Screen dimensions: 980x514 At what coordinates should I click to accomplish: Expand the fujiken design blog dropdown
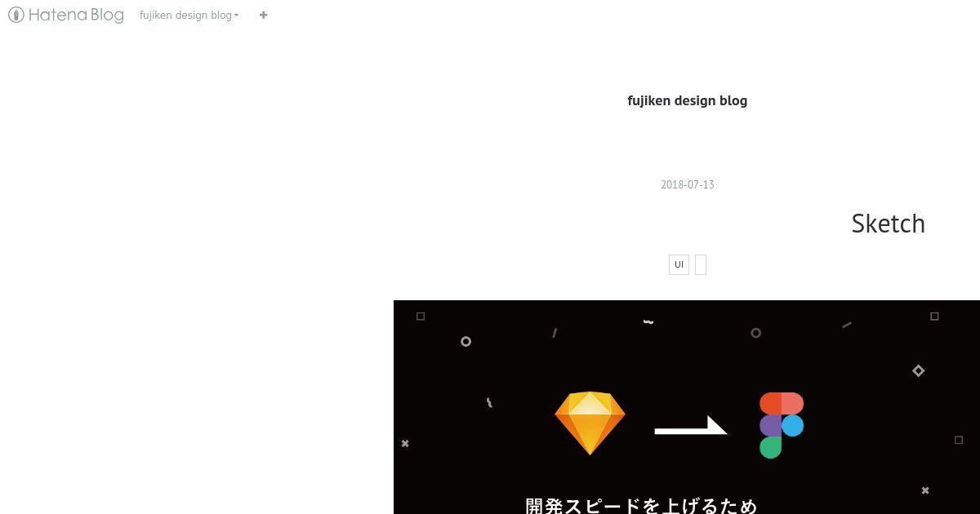point(189,15)
